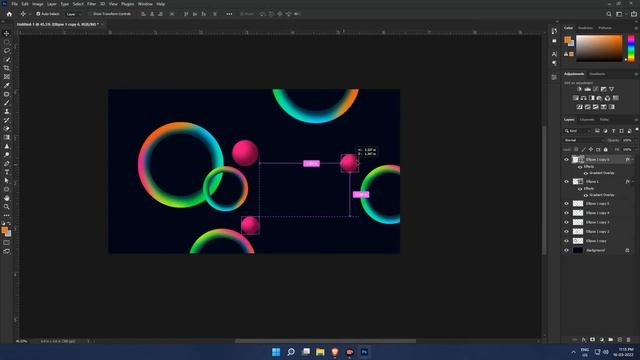Open the Color panel options menu
This screenshot has width=640, height=360.
coord(636,28)
